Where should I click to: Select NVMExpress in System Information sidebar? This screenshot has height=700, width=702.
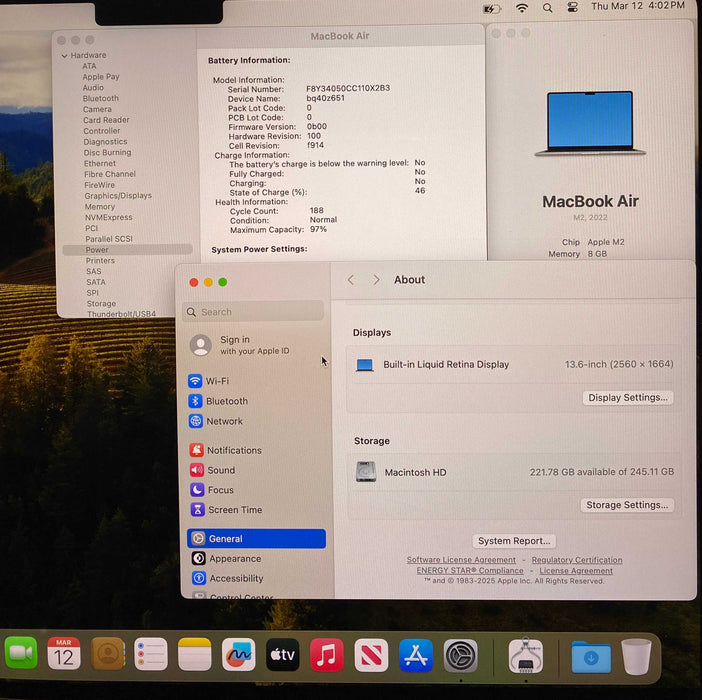[x=109, y=217]
